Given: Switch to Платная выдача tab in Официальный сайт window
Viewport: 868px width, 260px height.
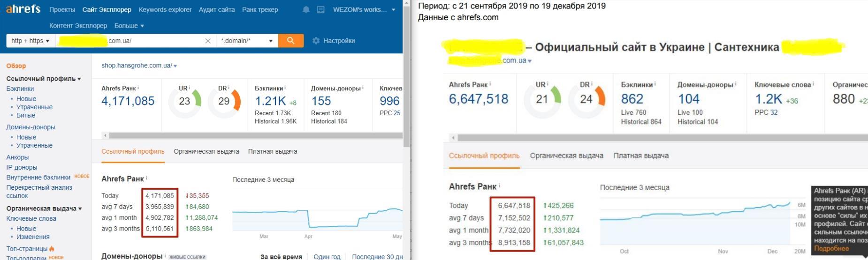Looking at the screenshot, I should click(x=641, y=156).
